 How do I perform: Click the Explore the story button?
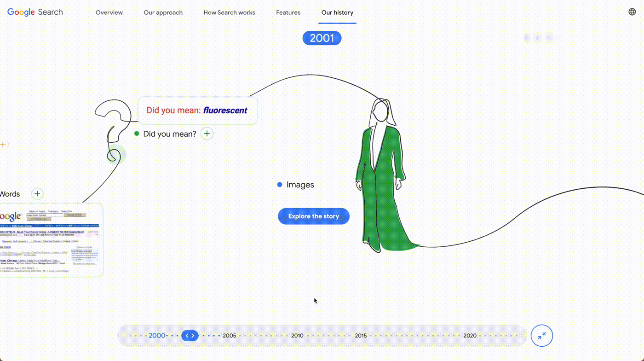(x=314, y=216)
